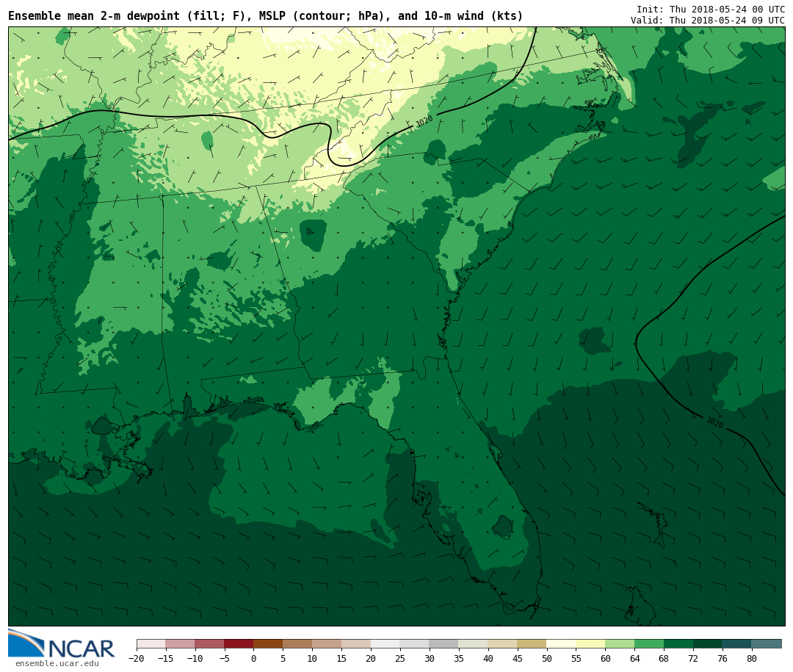Click the 1020 contour label over North Carolina
The width and height of the screenshot is (793, 672).
pos(424,121)
